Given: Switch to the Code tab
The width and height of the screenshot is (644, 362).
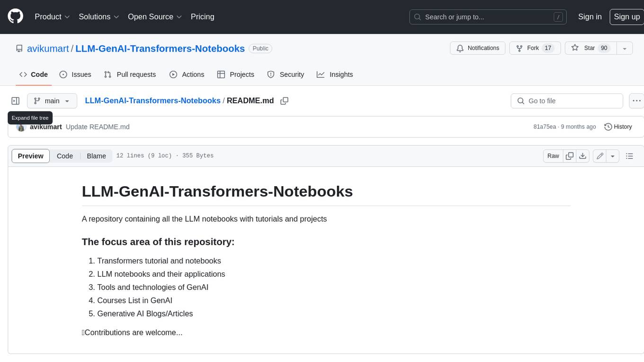Looking at the screenshot, I should [34, 74].
